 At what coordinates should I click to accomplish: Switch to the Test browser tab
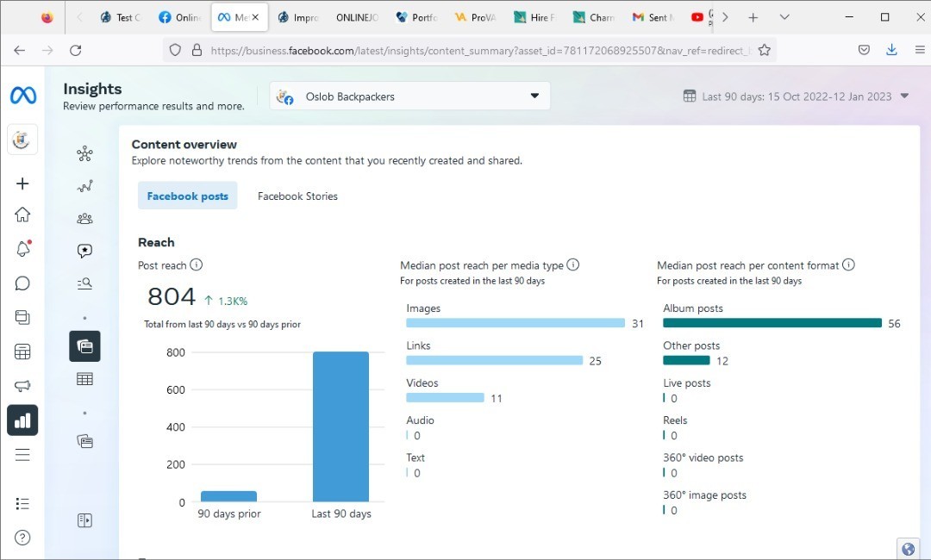pos(121,17)
